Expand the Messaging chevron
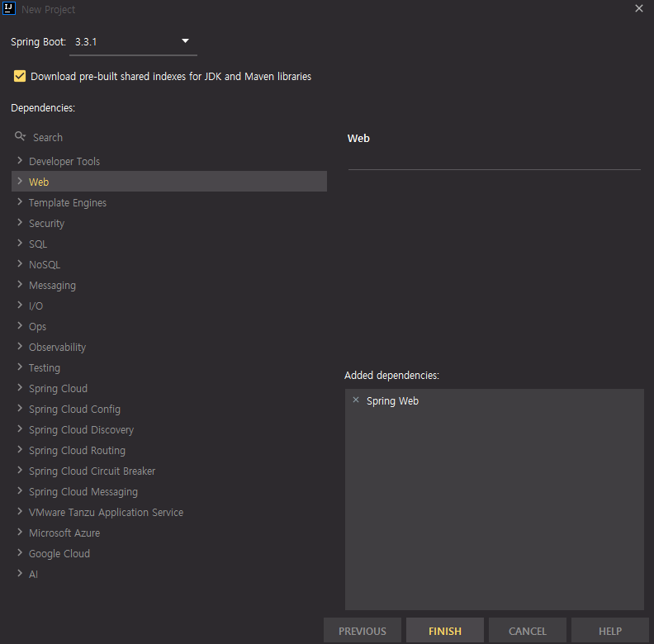Screen dimensions: 654x644 (x=20, y=285)
